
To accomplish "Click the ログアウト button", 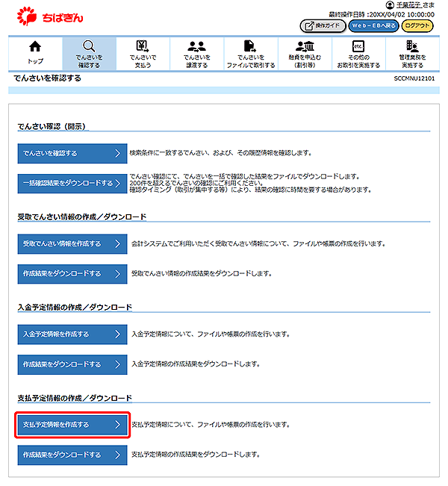I will 417,25.
